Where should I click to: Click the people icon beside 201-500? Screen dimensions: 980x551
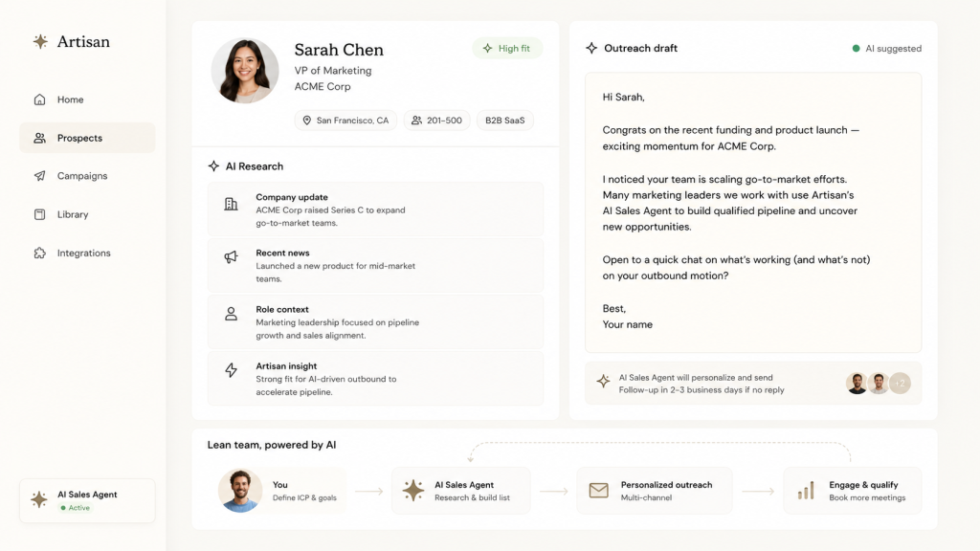(416, 121)
